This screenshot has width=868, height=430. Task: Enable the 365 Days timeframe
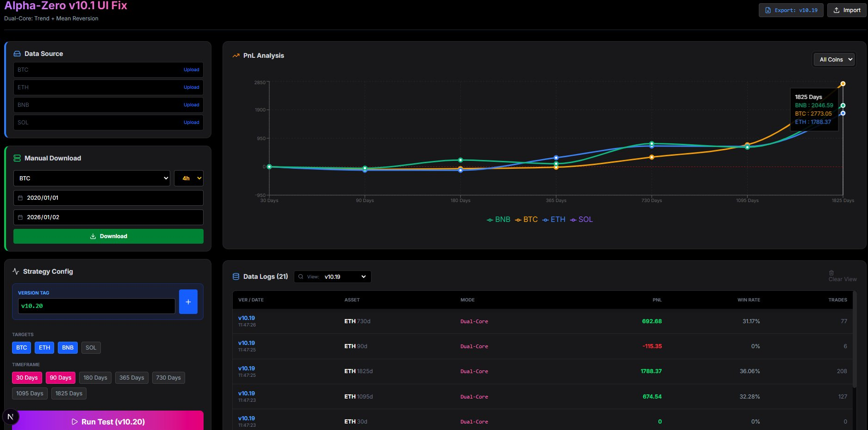pyautogui.click(x=131, y=378)
